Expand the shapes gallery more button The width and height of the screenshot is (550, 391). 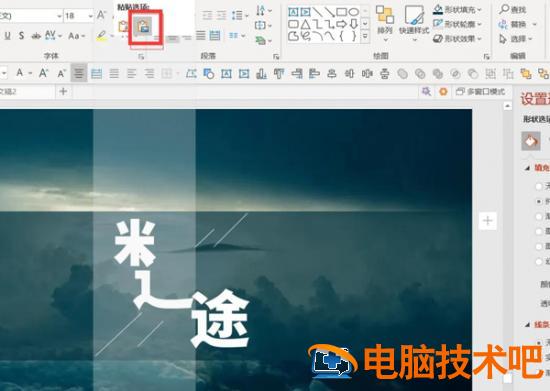(365, 36)
